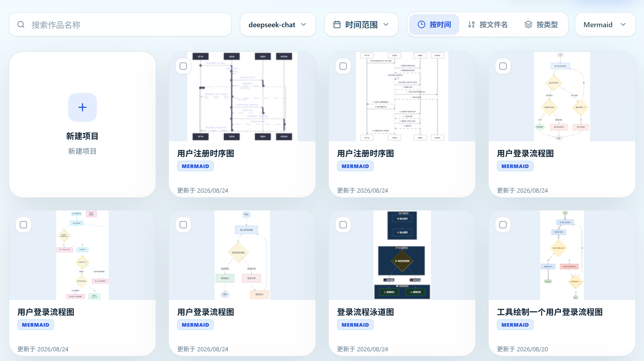Open the dark-header sequence diagram thumbnail

242,97
